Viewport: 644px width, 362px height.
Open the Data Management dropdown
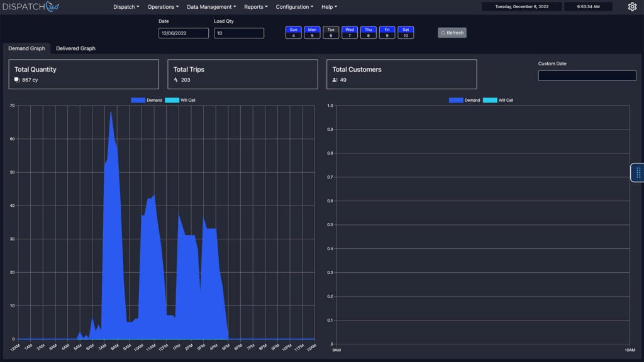(x=211, y=7)
